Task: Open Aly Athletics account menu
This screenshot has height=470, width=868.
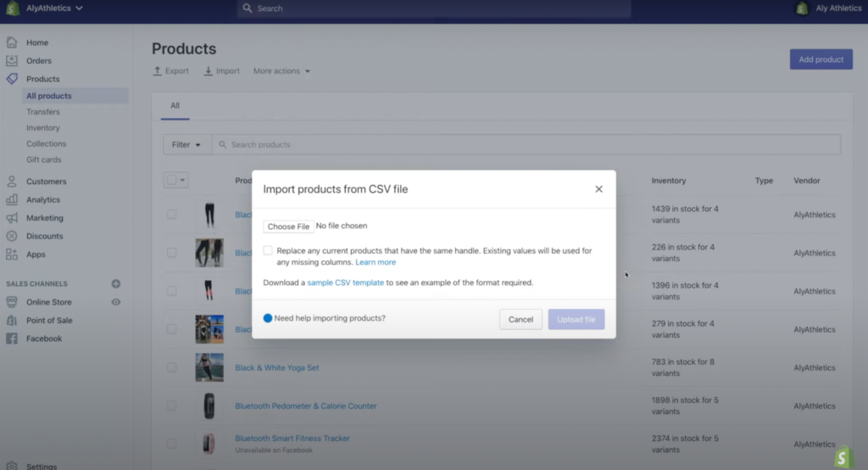Action: (828, 8)
